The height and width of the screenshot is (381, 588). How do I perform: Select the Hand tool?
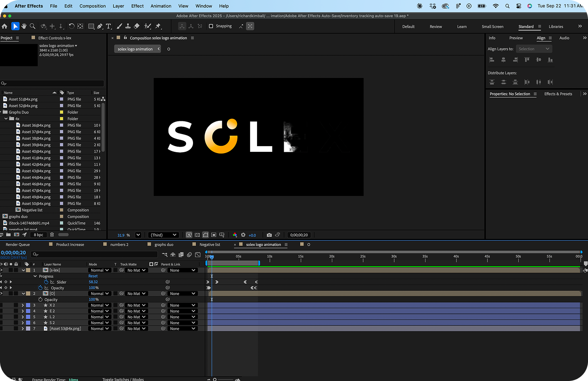point(24,26)
